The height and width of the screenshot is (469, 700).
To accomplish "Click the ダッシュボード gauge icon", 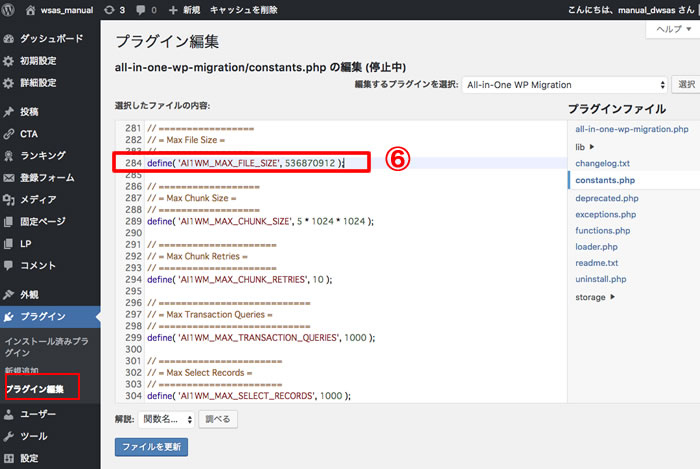I will pyautogui.click(x=8, y=39).
